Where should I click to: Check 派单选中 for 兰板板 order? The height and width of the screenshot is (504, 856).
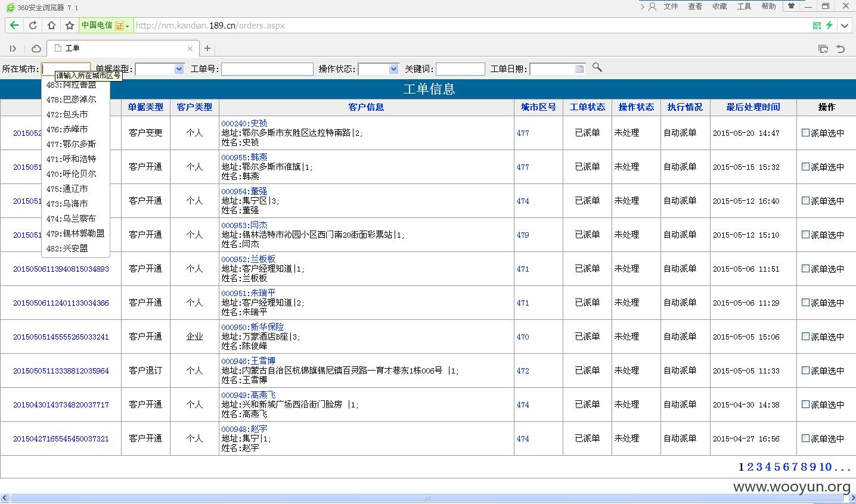(805, 269)
